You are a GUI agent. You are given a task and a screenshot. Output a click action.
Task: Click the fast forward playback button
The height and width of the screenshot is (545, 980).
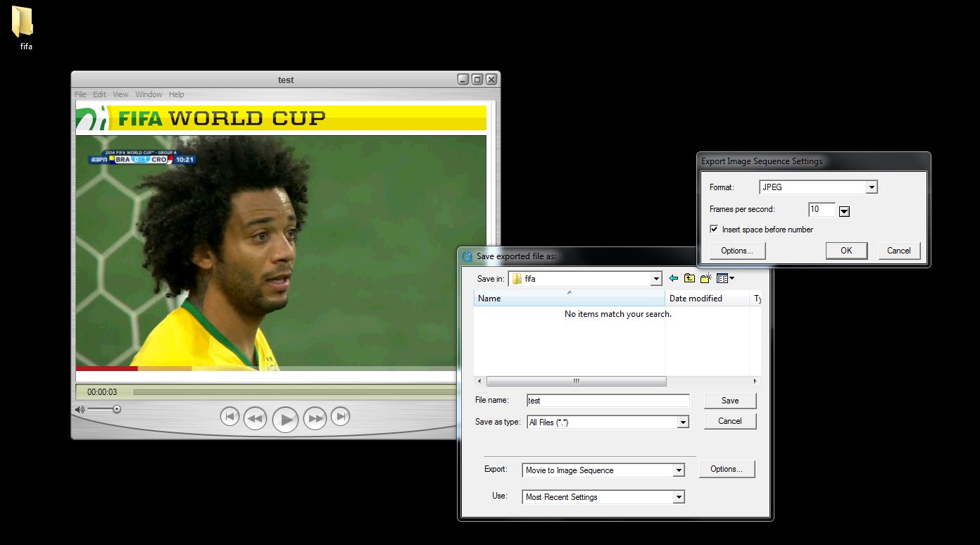pyautogui.click(x=315, y=419)
